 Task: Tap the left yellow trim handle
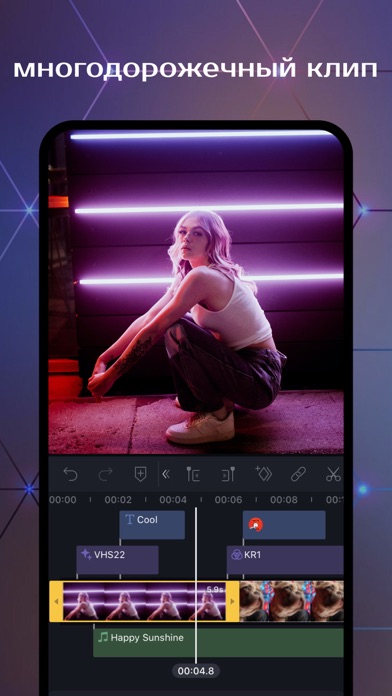point(56,601)
